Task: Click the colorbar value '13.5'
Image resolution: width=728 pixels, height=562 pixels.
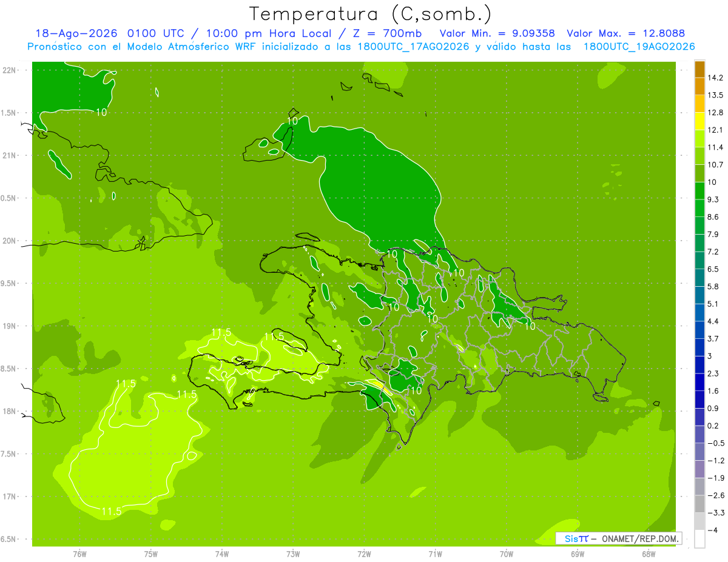Action: (x=716, y=95)
